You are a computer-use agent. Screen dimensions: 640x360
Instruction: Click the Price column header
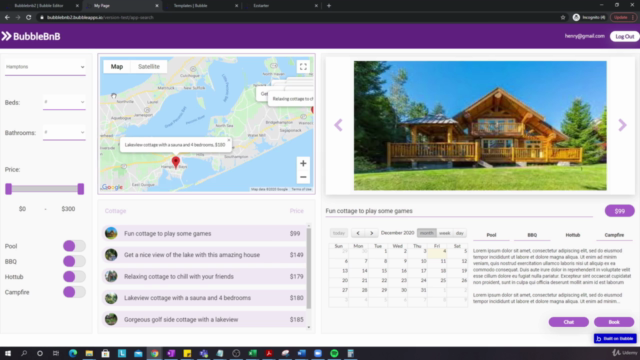pos(297,211)
